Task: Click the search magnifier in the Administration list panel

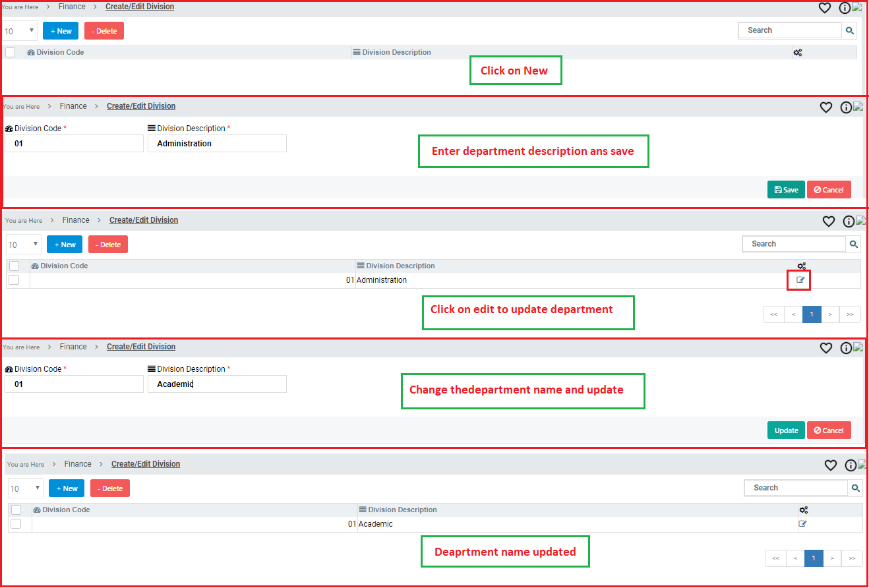Action: pos(854,244)
